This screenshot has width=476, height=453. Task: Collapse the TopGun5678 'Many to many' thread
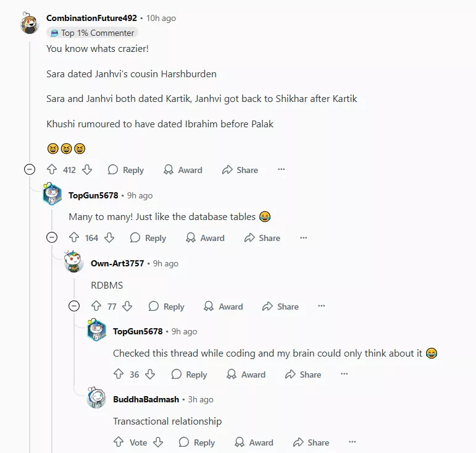click(x=52, y=238)
